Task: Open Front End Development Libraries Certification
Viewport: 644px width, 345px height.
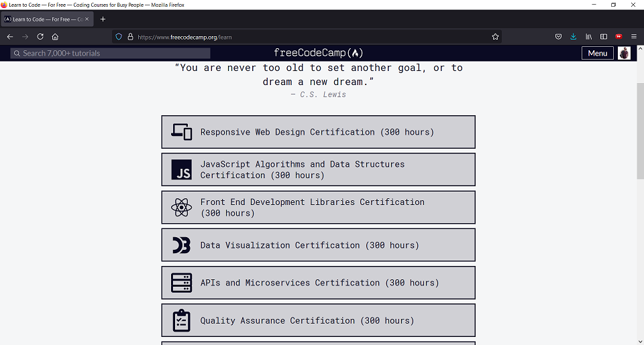Action: pos(318,208)
